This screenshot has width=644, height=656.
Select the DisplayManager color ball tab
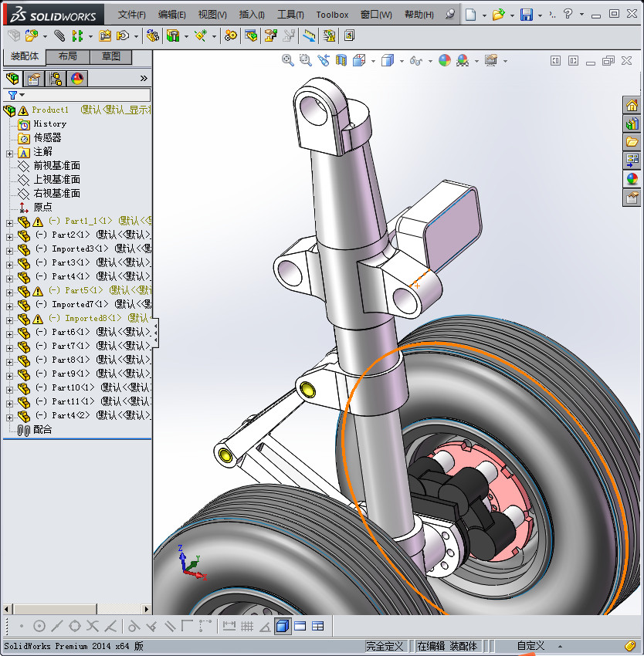(77, 79)
